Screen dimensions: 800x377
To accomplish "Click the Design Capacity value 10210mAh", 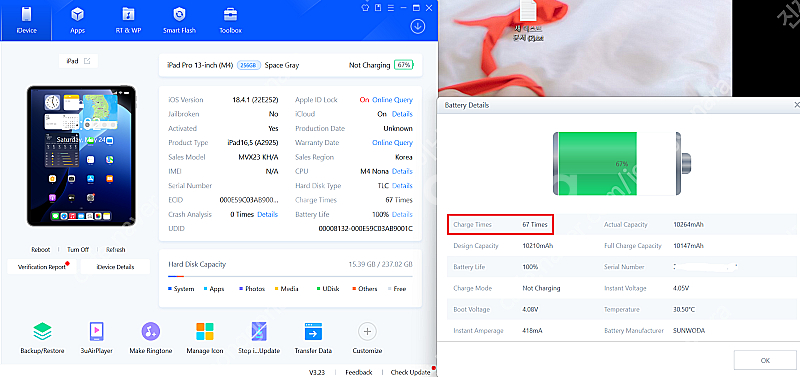I will [538, 246].
